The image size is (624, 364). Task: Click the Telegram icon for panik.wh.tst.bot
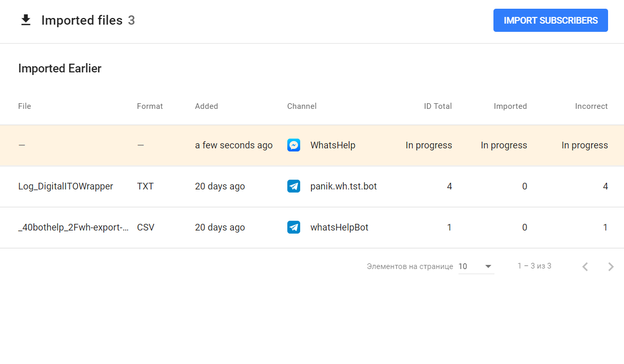(x=293, y=186)
